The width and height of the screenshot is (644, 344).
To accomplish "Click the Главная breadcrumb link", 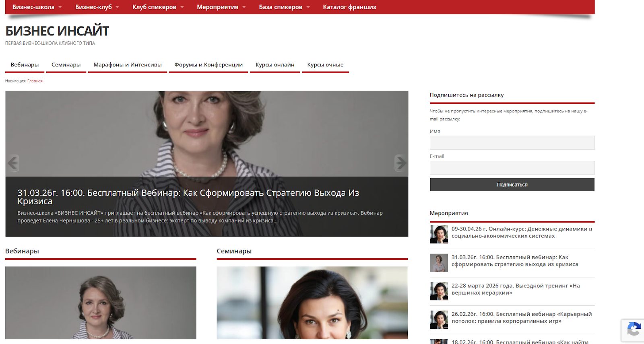I will click(x=35, y=81).
